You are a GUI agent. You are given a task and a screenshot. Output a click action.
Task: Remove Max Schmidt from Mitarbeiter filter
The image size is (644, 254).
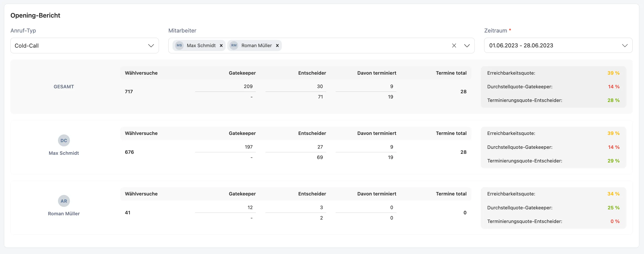[x=221, y=46]
